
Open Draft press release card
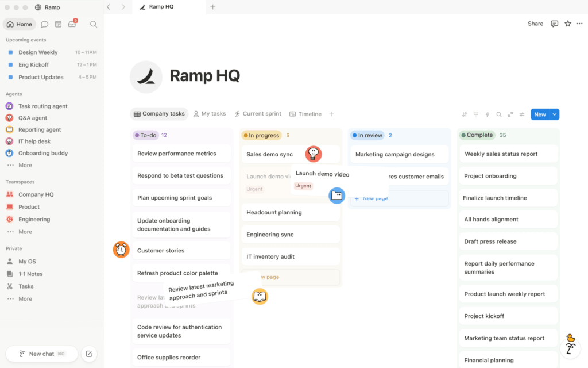(508, 241)
